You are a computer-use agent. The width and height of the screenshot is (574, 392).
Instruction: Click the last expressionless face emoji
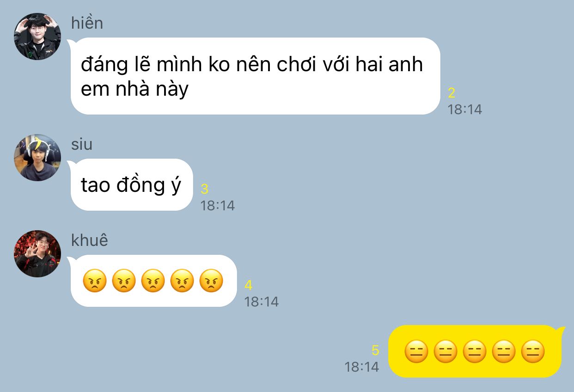coord(533,351)
